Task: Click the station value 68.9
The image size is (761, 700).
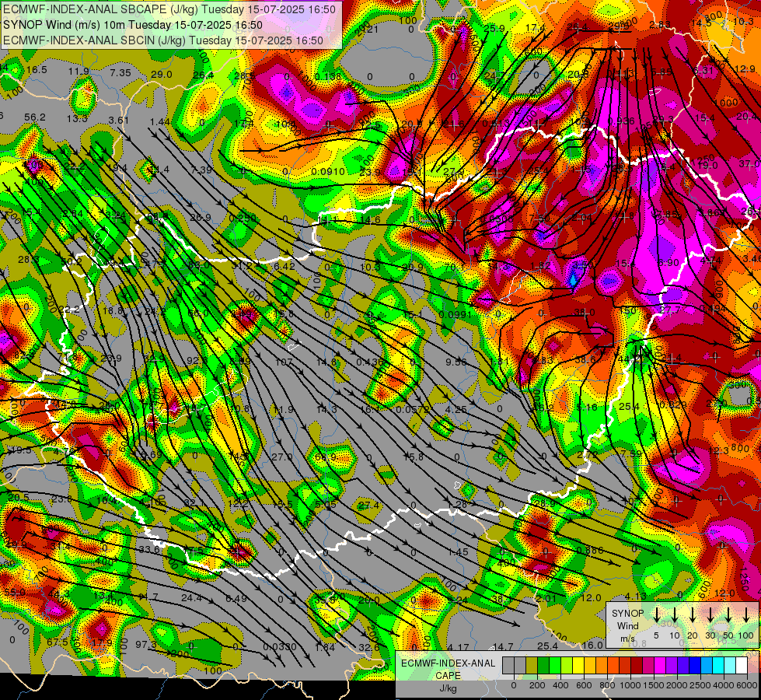Action: [325, 457]
